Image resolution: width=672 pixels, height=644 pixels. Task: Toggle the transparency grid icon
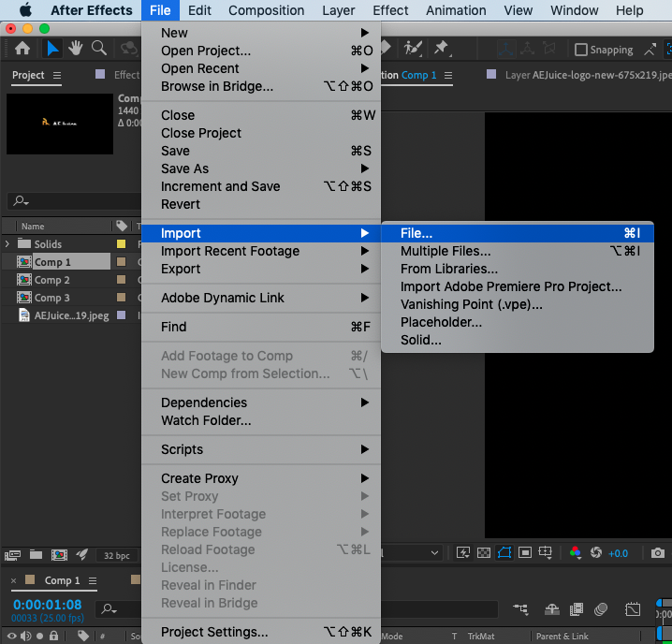[484, 552]
